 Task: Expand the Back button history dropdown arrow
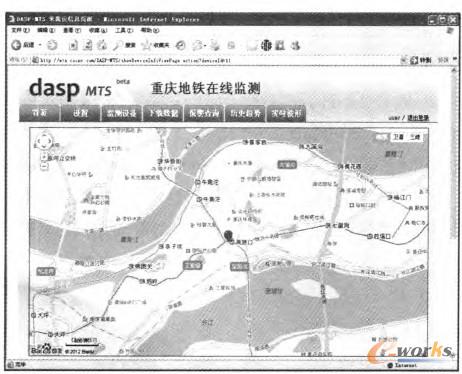[40, 45]
